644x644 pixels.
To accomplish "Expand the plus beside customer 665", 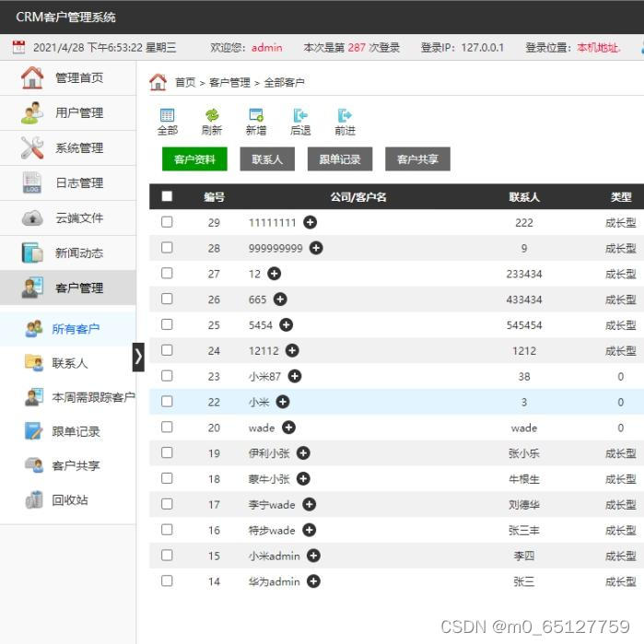I will [280, 299].
